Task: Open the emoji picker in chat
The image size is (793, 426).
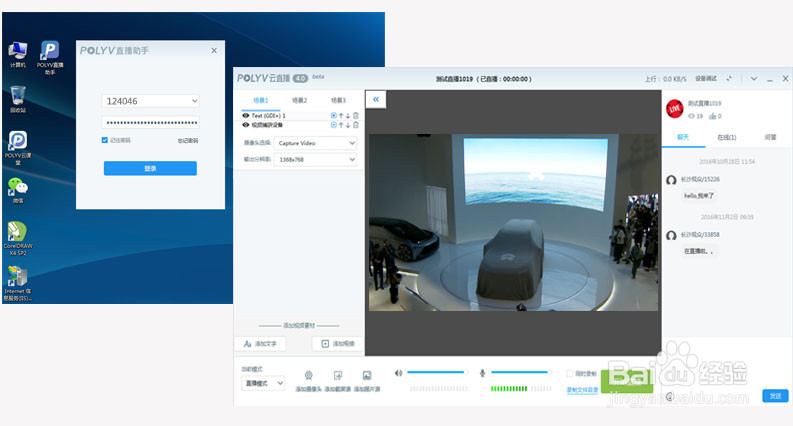Action: coord(670,396)
